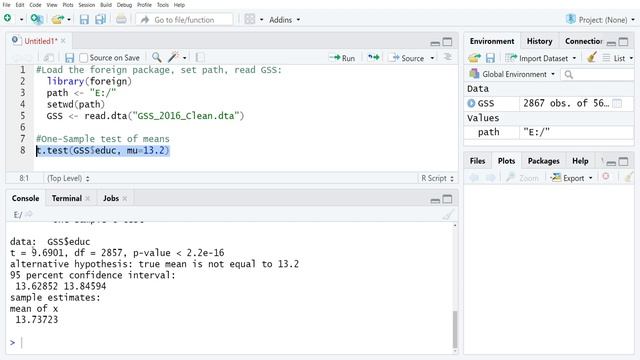
Task: Switch to the History tab
Action: click(539, 41)
